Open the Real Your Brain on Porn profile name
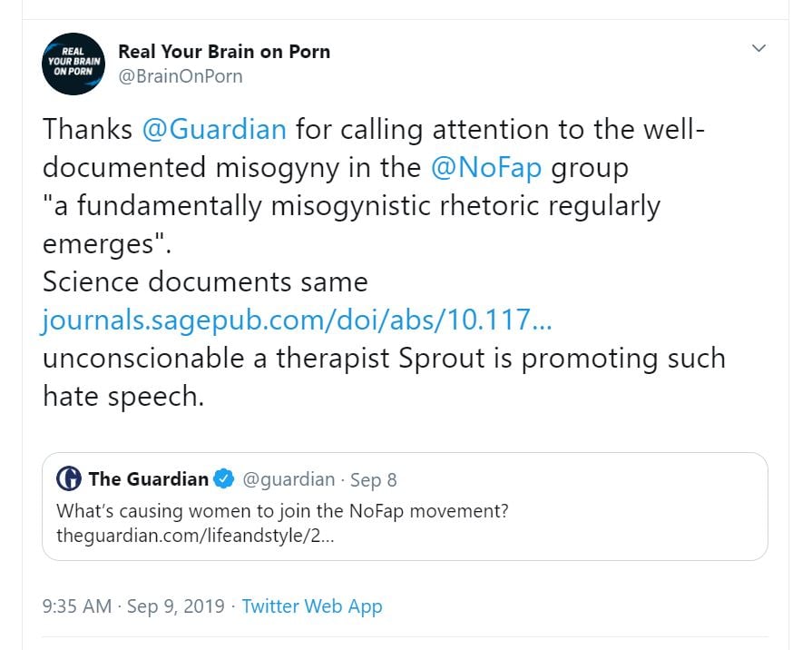812x650 pixels. (224, 52)
